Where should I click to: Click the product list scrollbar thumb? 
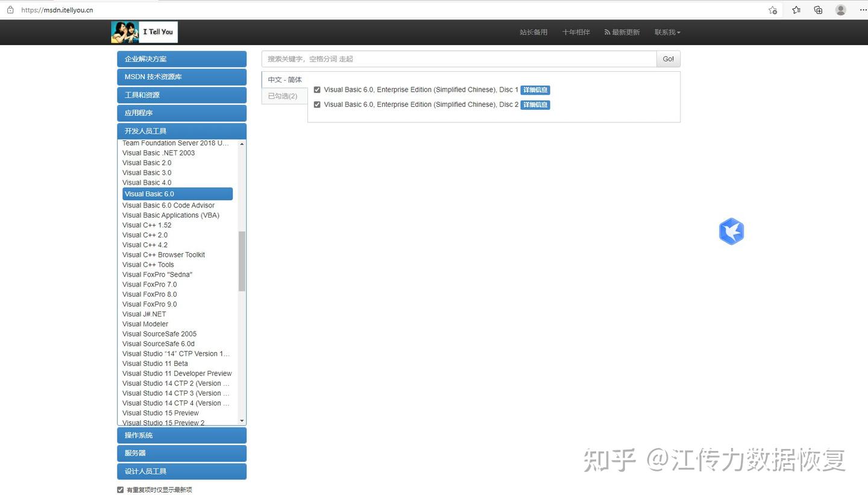tap(242, 262)
